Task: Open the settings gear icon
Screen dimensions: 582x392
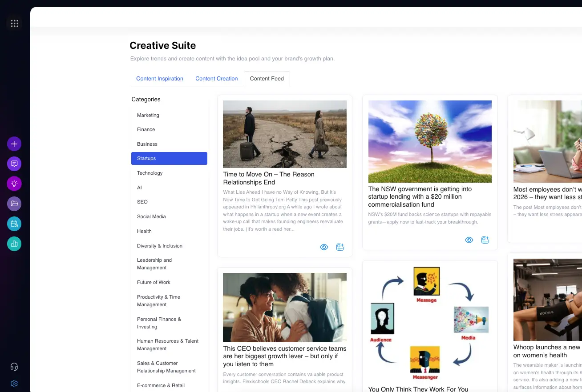Action: tap(14, 383)
